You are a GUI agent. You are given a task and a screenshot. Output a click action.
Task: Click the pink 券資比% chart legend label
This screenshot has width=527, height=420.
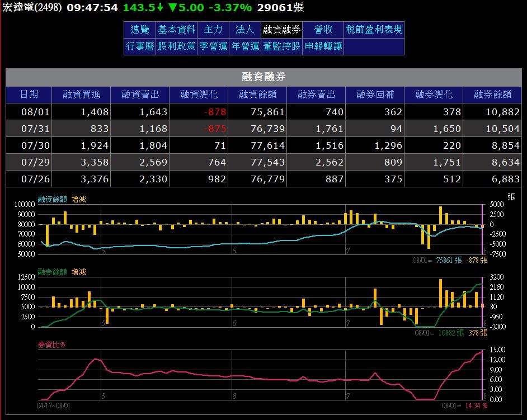(x=51, y=345)
